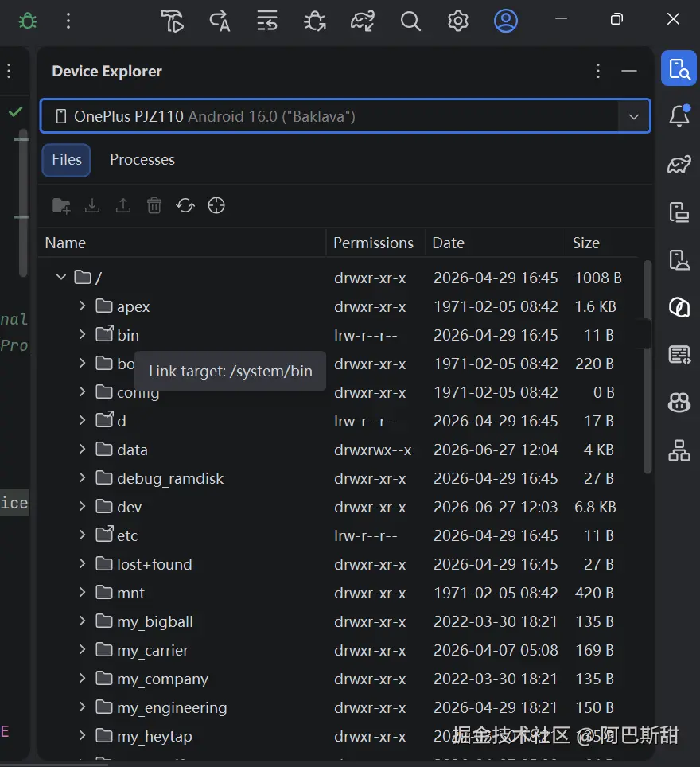This screenshot has height=767, width=700.
Task: Expand the d link folder
Action: pyautogui.click(x=82, y=421)
